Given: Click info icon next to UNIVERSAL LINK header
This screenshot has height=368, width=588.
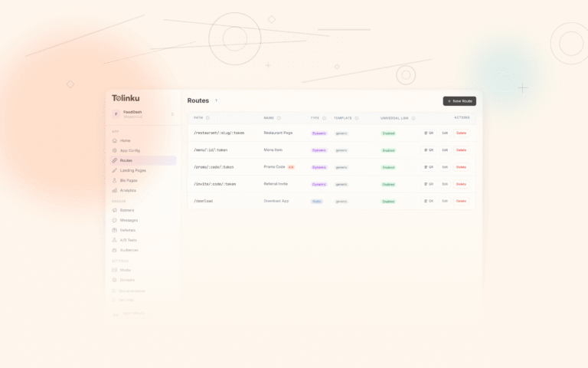Looking at the screenshot, I should tap(413, 118).
